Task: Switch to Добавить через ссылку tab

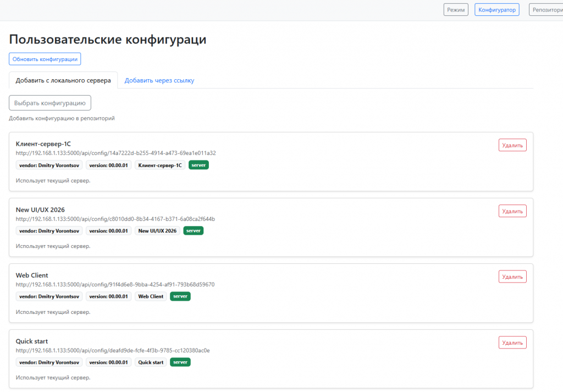Action: point(159,80)
